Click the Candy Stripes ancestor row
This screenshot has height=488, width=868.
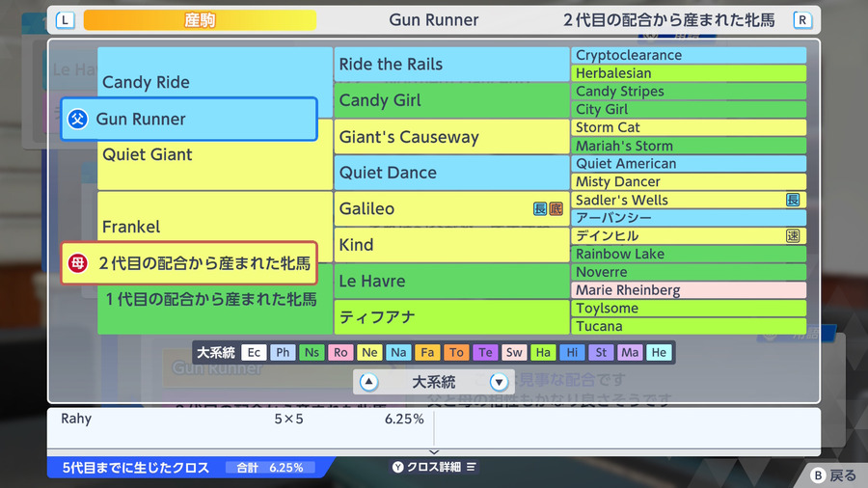[689, 92]
